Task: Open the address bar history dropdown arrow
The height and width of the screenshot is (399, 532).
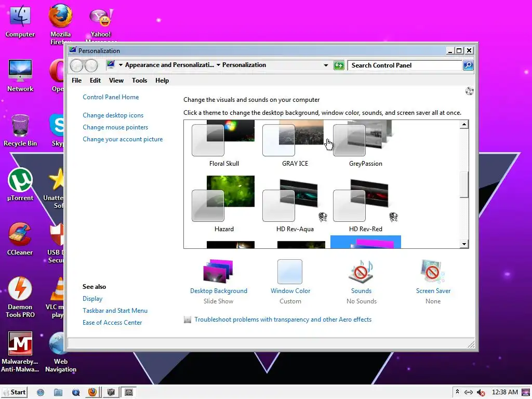Action: (x=326, y=65)
